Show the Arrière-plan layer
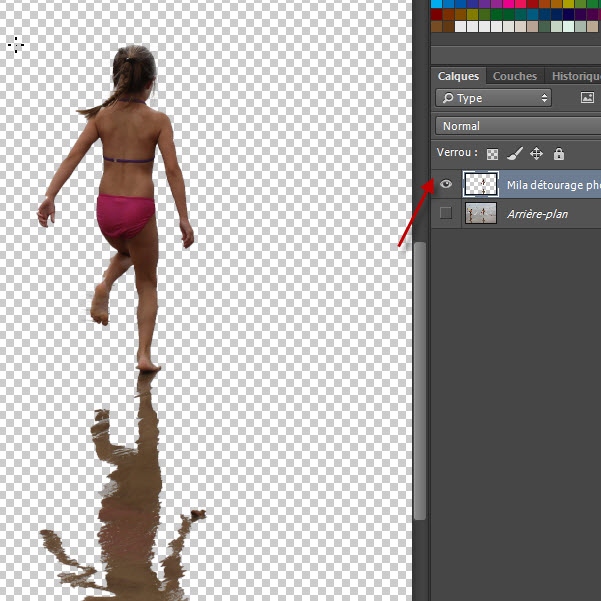The height and width of the screenshot is (601, 601). point(446,213)
